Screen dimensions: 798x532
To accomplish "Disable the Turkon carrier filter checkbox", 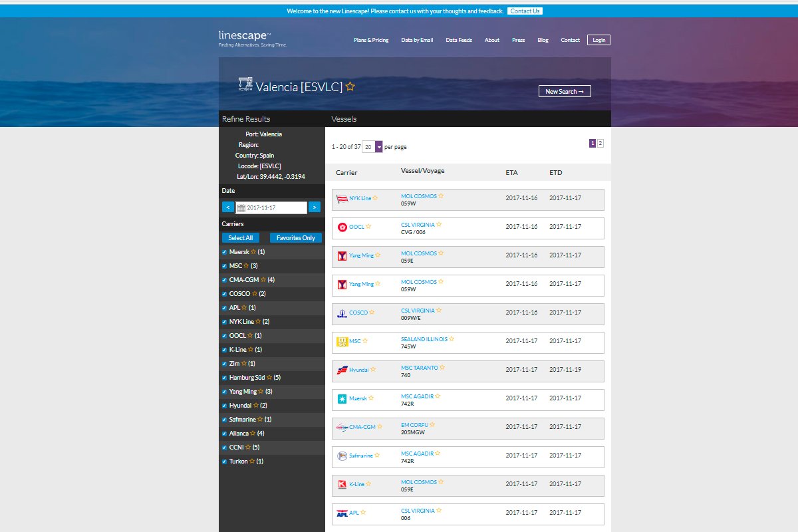I will 224,462.
